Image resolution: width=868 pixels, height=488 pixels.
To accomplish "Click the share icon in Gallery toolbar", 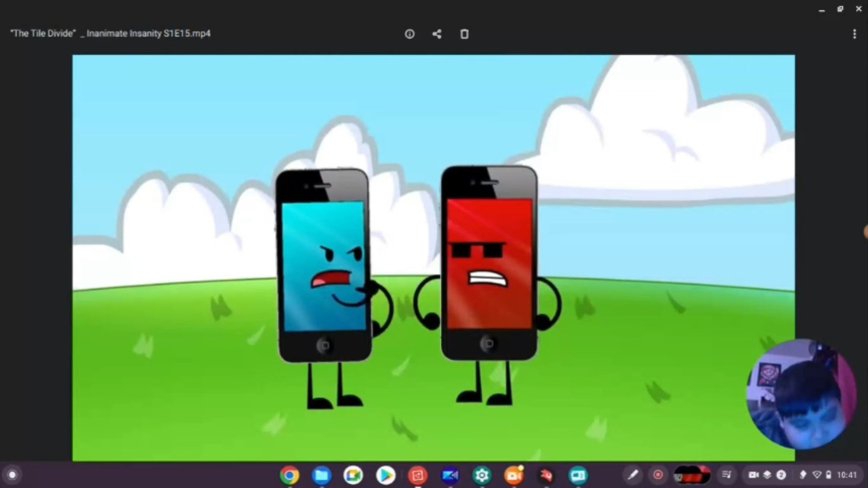I will [x=437, y=34].
